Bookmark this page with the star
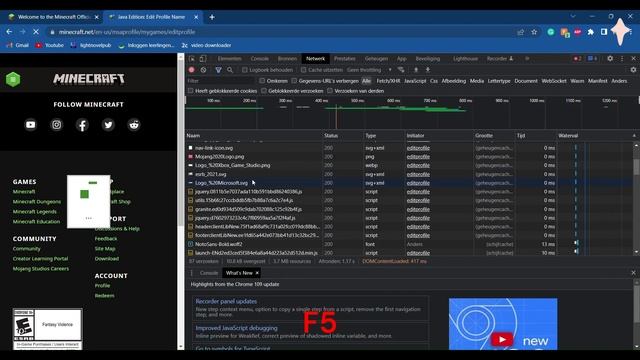 pos(534,32)
